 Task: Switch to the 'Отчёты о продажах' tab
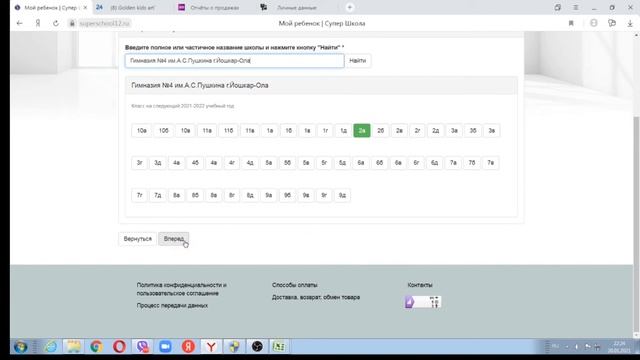pos(214,7)
